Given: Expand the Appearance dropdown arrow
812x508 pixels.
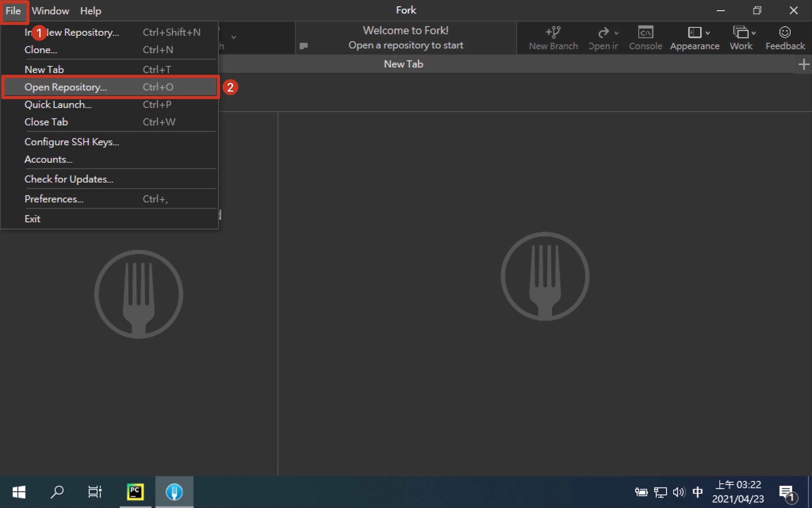Looking at the screenshot, I should (708, 33).
